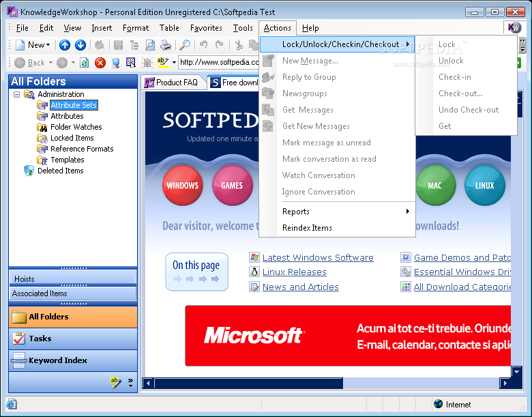Open the Keyword Index navigation button
The height and width of the screenshot is (417, 532).
[x=73, y=360]
